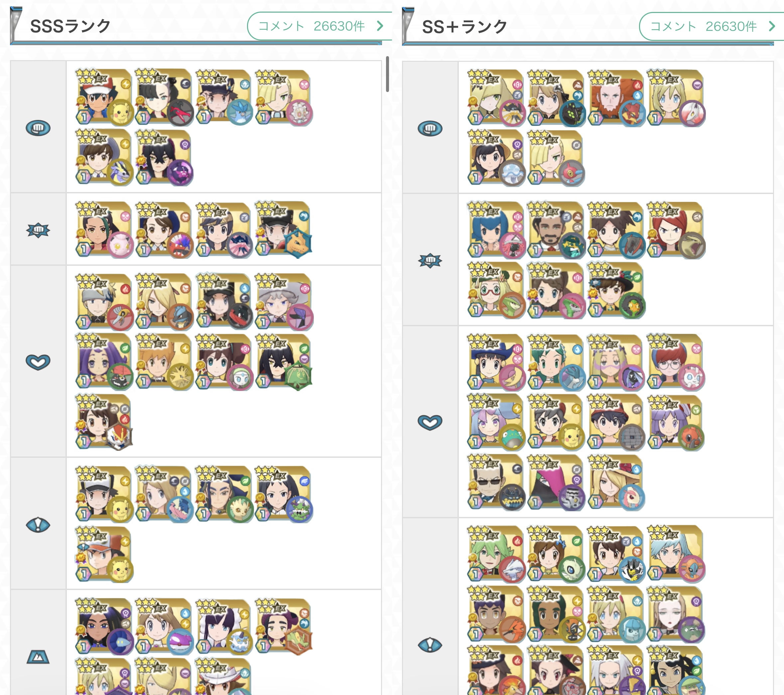The width and height of the screenshot is (784, 695).
Task: Click the SS+ tech spiky fist role icon
Action: [430, 261]
